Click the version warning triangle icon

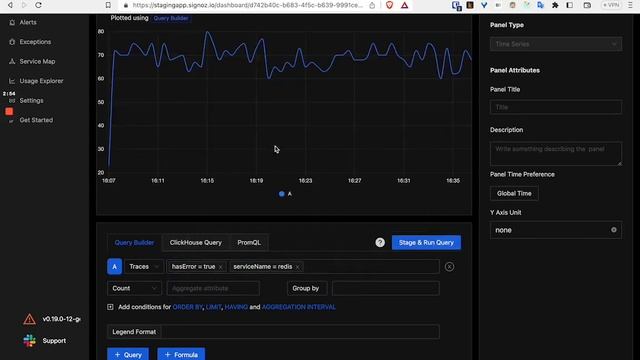(x=29, y=319)
